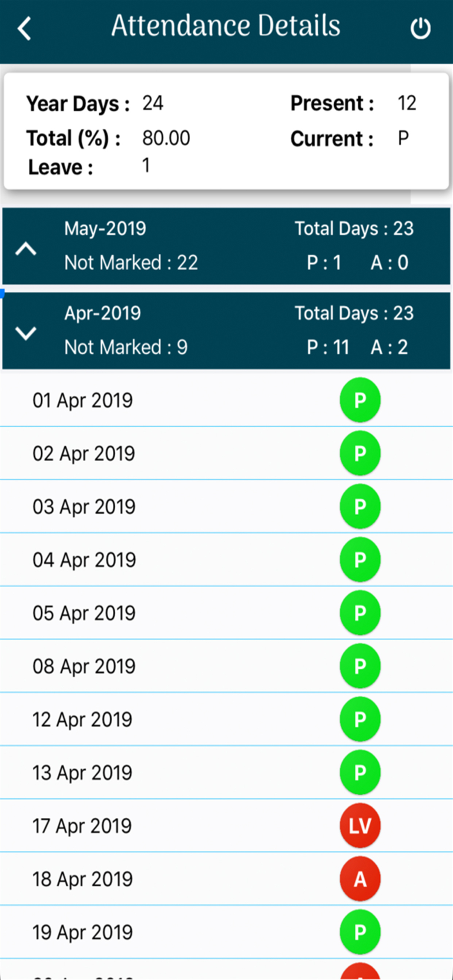Tap Total Days count for May-2019
The image size is (453, 980).
[354, 229]
